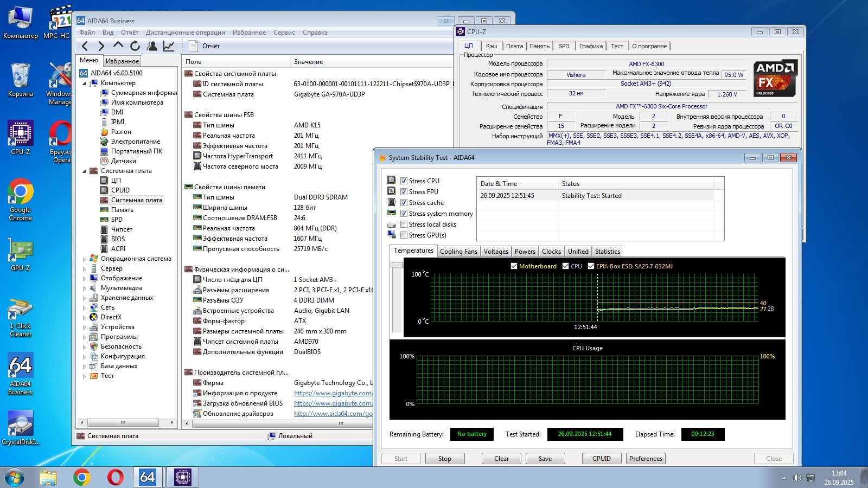Click the Save button

(x=545, y=459)
